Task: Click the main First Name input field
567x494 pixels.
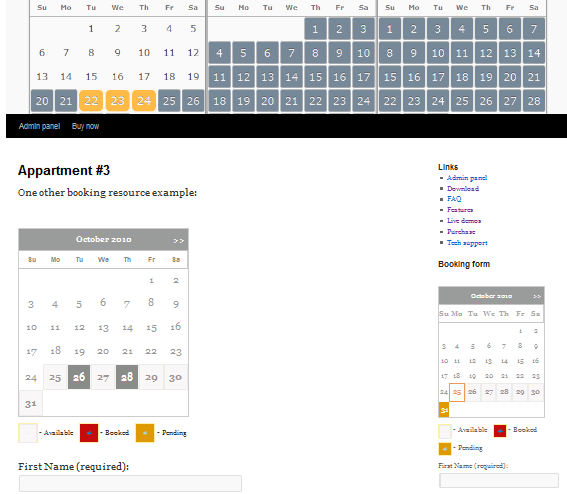Action: click(x=130, y=484)
